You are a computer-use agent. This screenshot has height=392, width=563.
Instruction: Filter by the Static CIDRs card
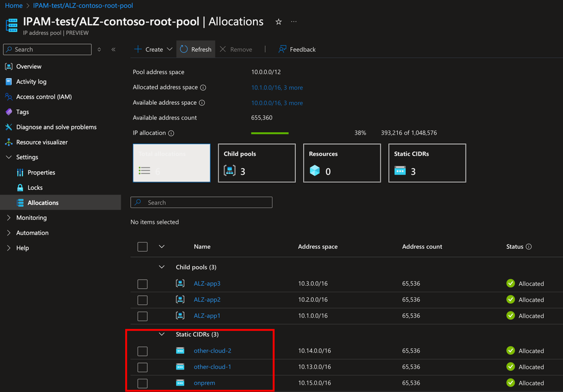[427, 163]
